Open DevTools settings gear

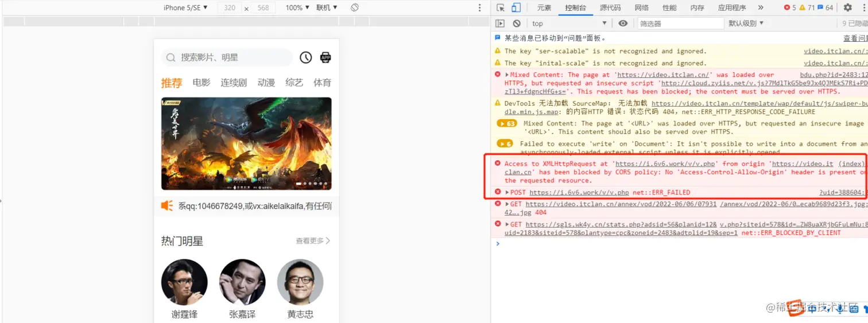coord(847,7)
